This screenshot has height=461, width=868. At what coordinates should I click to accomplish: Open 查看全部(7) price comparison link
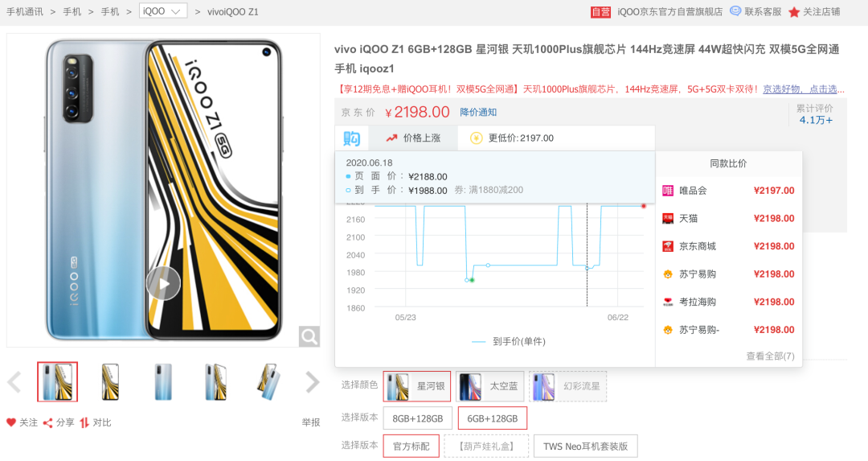click(770, 356)
